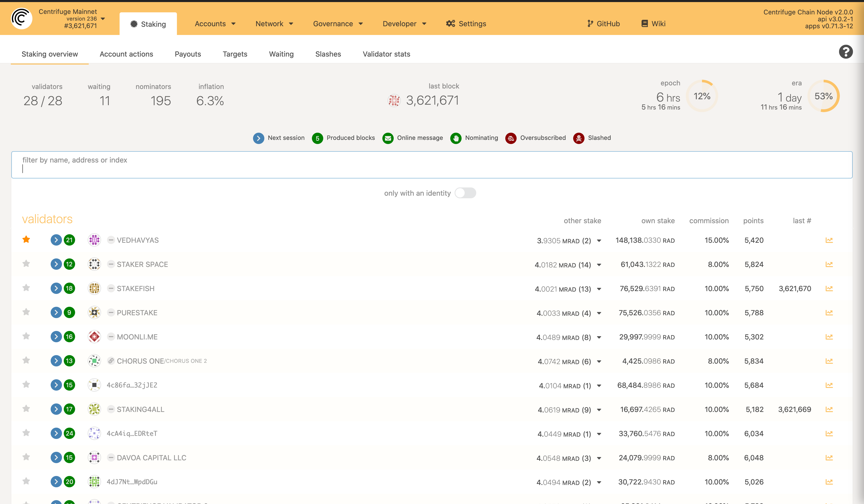Open chart for MOONLI.ME validator
864x504 pixels.
(x=829, y=337)
